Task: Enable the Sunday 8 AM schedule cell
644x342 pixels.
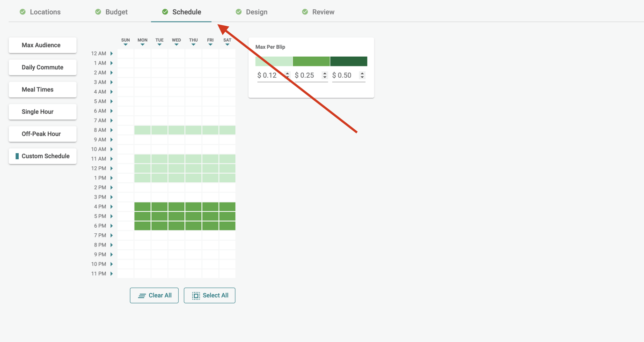Action: [125, 130]
